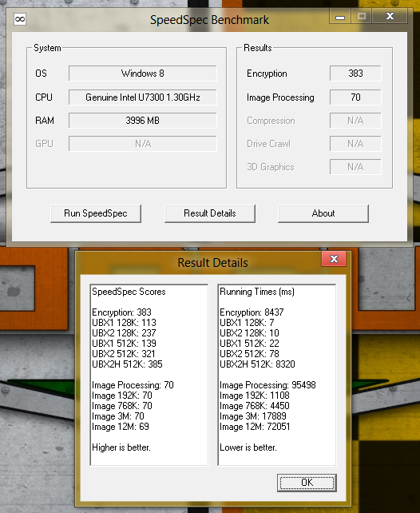
Task: Click the greyed GPU label
Action: pyautogui.click(x=44, y=144)
